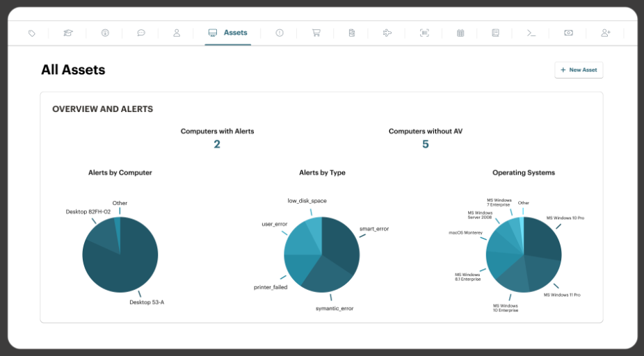Click the calendar grid icon
The height and width of the screenshot is (356, 644).
pyautogui.click(x=460, y=33)
